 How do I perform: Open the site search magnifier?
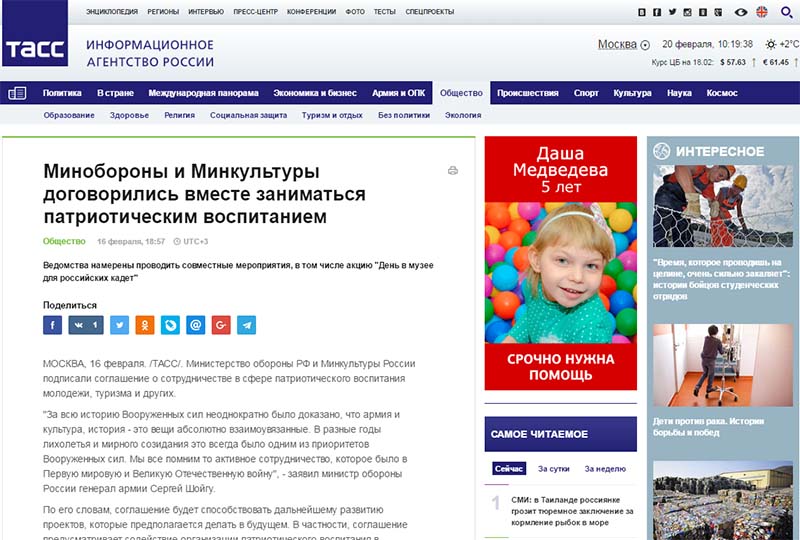(x=786, y=12)
